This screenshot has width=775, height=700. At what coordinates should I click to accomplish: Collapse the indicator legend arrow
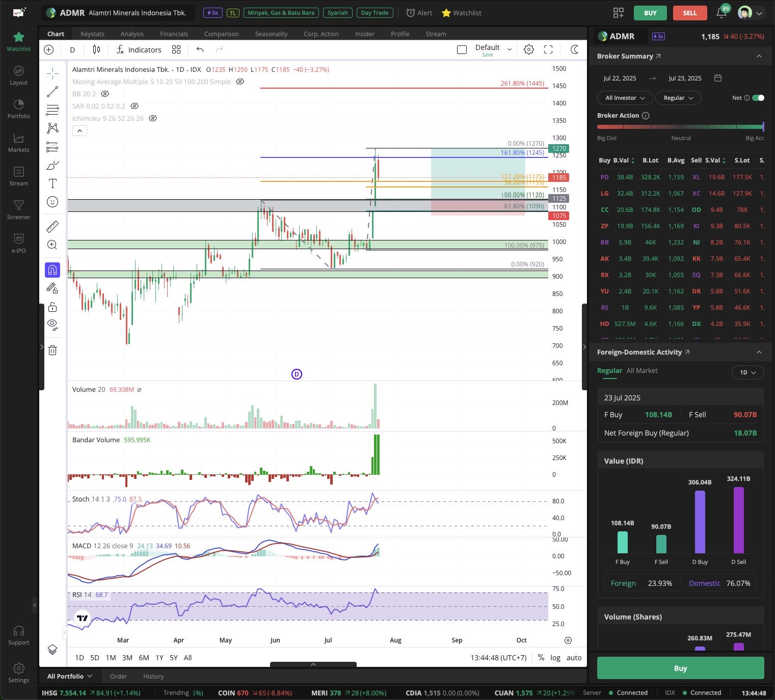(79, 131)
